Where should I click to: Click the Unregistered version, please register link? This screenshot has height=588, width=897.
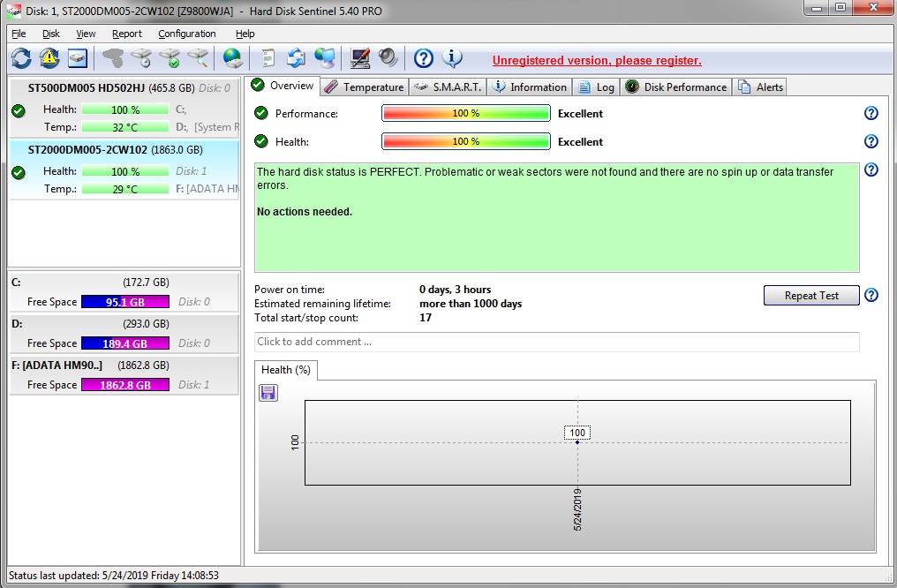pyautogui.click(x=597, y=60)
